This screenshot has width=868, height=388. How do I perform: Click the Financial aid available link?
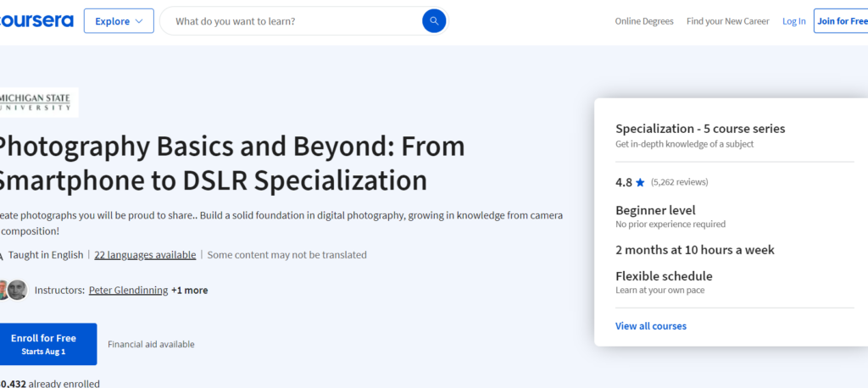(x=151, y=344)
